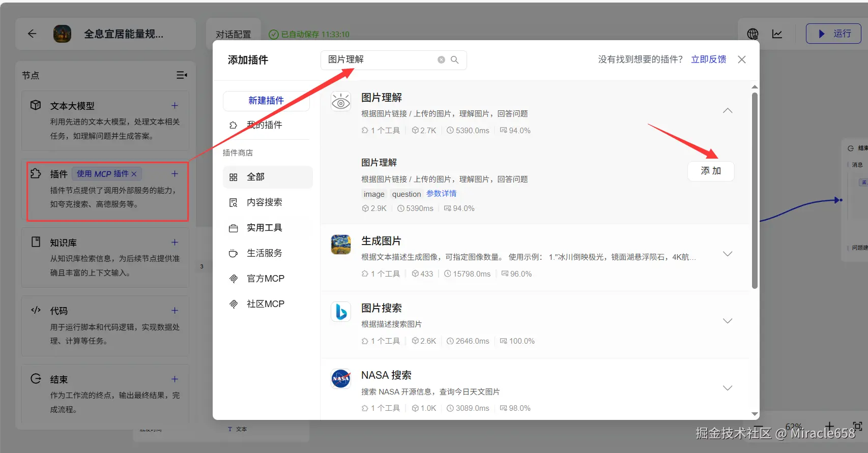The height and width of the screenshot is (453, 868).
Task: Expand the 图片搜索 plugin entry
Action: (728, 321)
